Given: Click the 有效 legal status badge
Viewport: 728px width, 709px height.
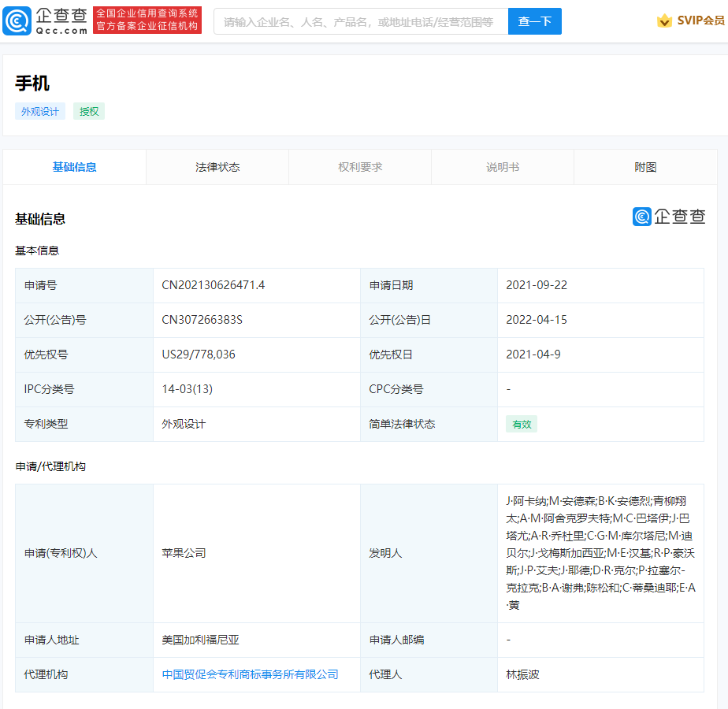Looking at the screenshot, I should pyautogui.click(x=522, y=425).
